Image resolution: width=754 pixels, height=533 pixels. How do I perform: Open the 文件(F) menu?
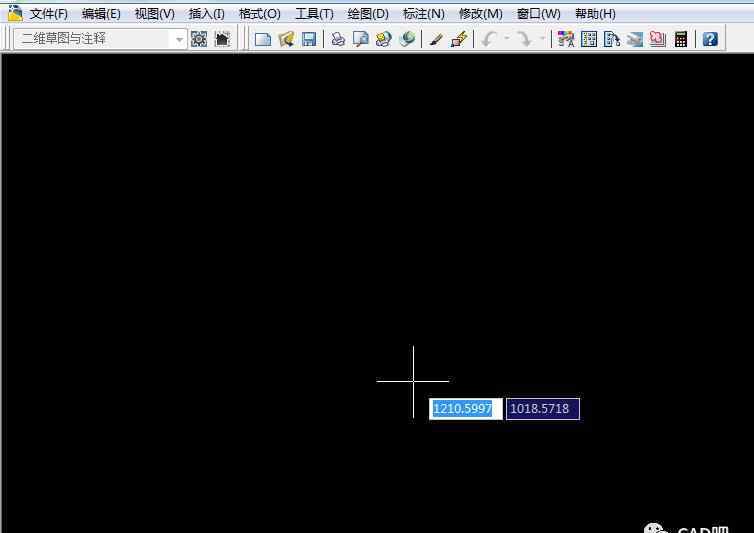tap(48, 14)
